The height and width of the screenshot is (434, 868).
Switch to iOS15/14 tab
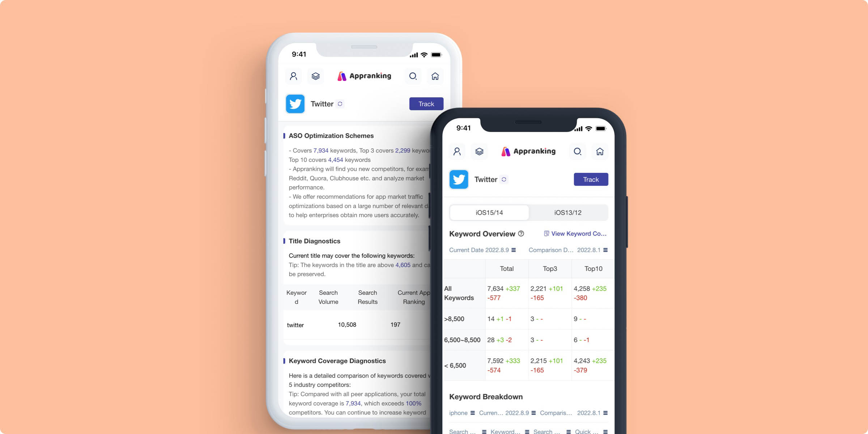click(x=489, y=212)
